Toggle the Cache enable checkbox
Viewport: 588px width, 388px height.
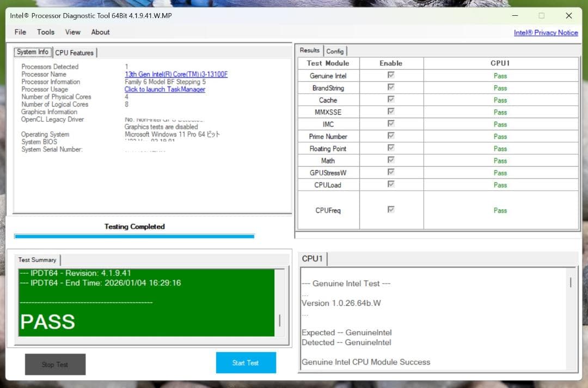[391, 99]
